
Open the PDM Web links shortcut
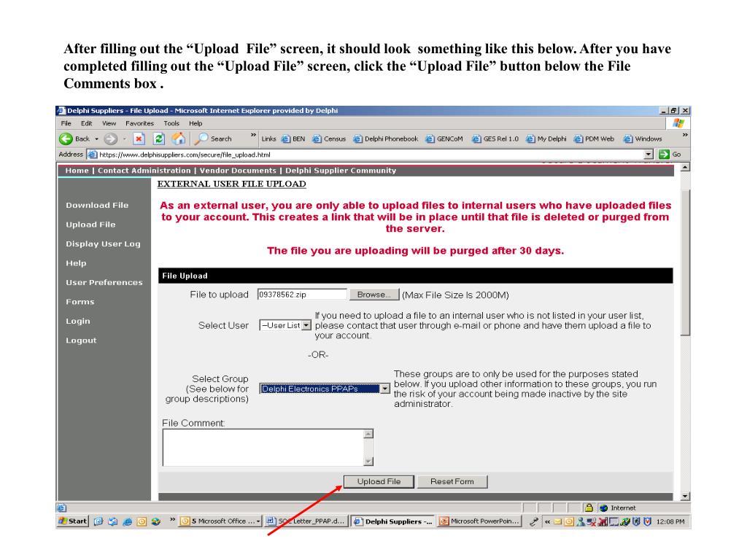594,139
